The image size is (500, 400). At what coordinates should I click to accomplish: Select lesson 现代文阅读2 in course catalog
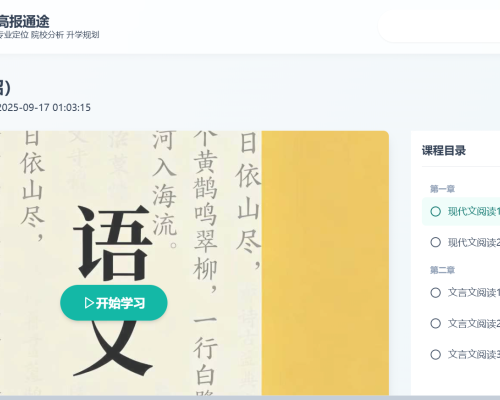click(461, 242)
